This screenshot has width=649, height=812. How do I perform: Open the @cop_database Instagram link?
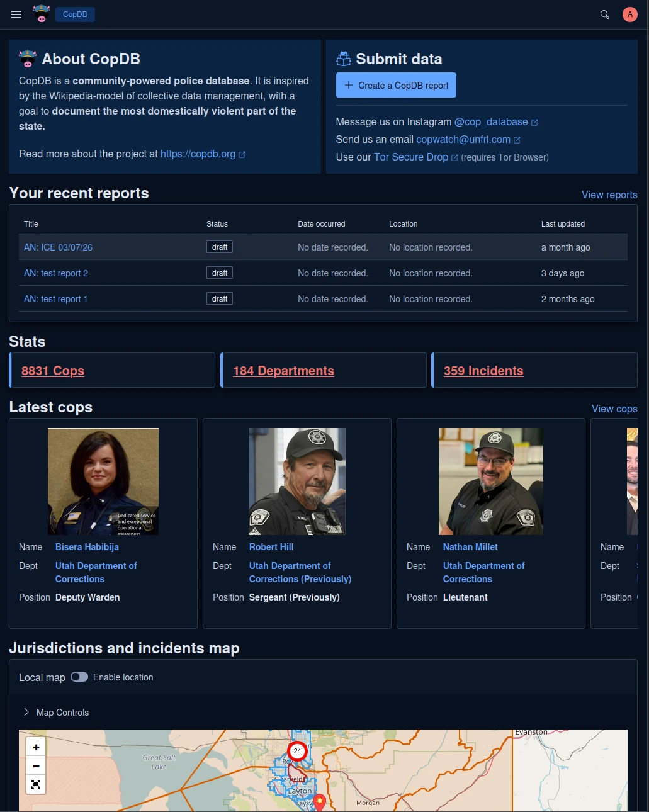click(x=491, y=122)
